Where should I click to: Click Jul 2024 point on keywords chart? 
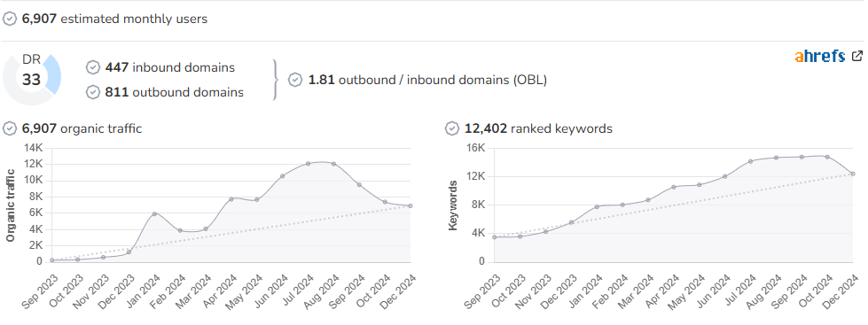coord(751,161)
